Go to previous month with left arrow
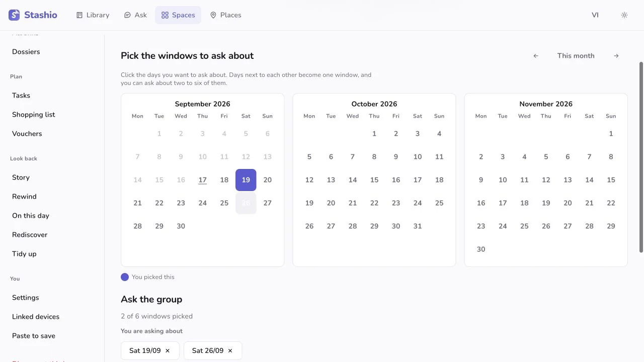Screen dimensions: 644x362 [x=536, y=56]
